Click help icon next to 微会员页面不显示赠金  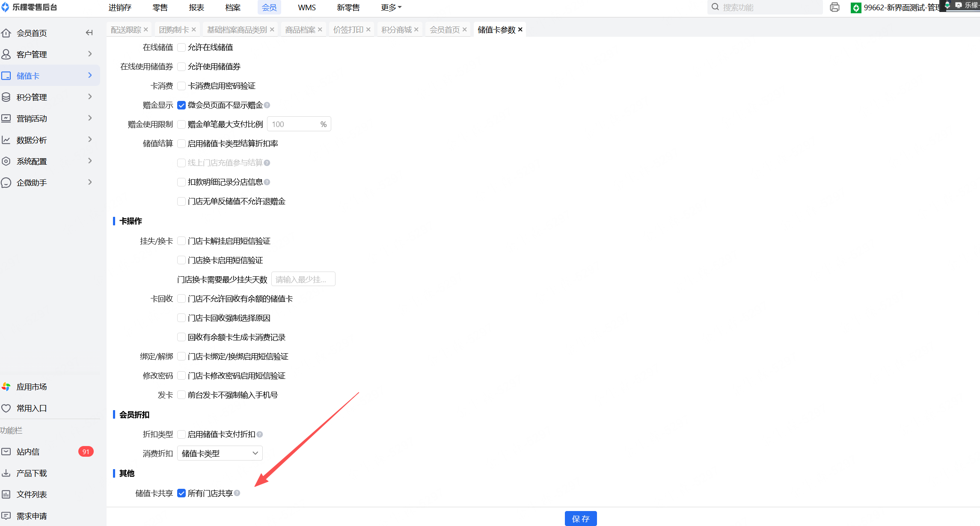[267, 105]
